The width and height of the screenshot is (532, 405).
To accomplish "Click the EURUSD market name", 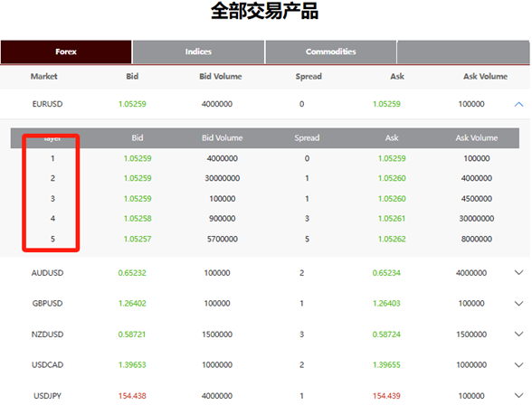I will click(x=47, y=104).
